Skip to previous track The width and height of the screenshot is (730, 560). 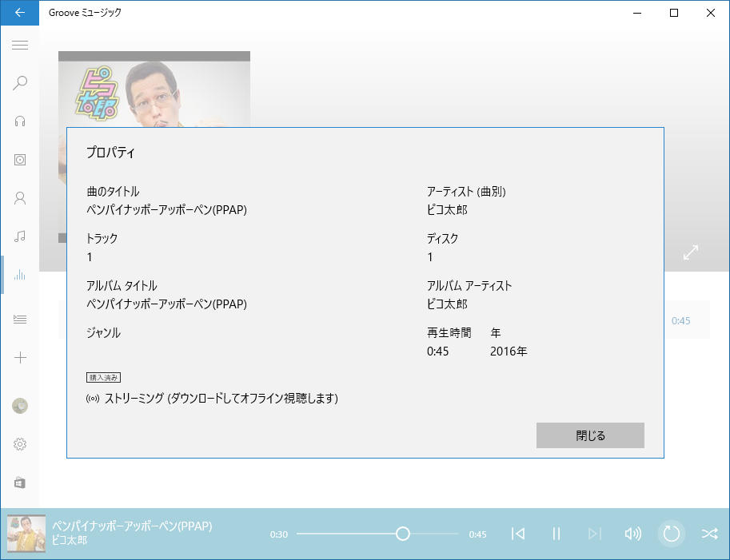point(517,534)
